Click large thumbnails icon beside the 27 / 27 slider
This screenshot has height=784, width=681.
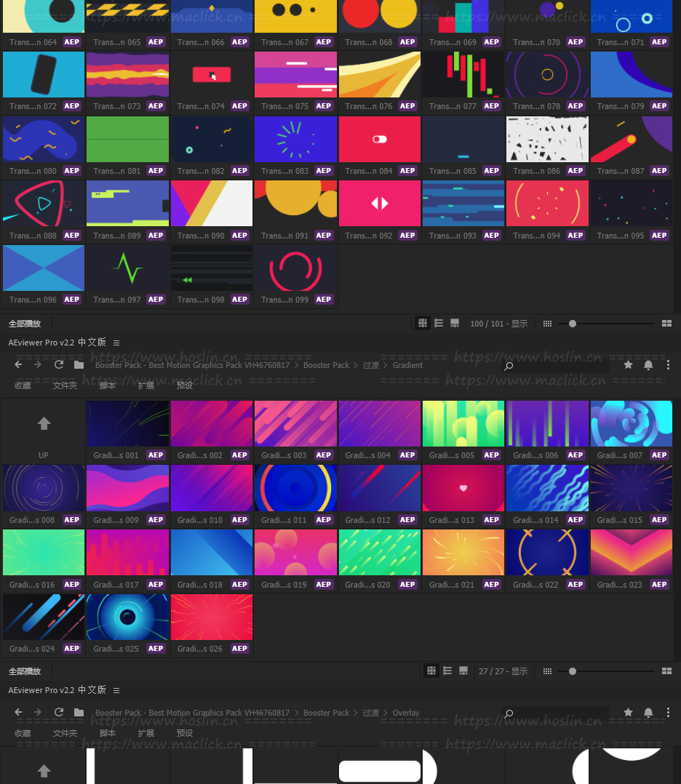(666, 671)
